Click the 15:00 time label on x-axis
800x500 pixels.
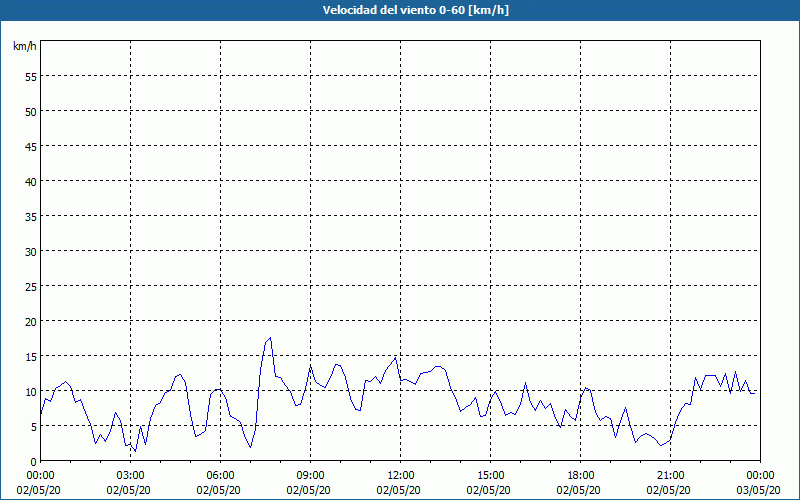click(490, 476)
